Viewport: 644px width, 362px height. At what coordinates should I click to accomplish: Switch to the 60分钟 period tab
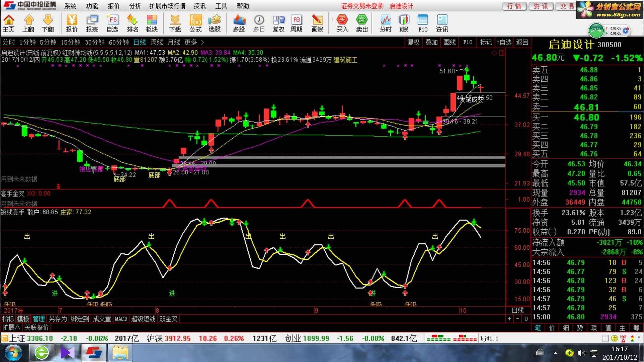click(119, 42)
